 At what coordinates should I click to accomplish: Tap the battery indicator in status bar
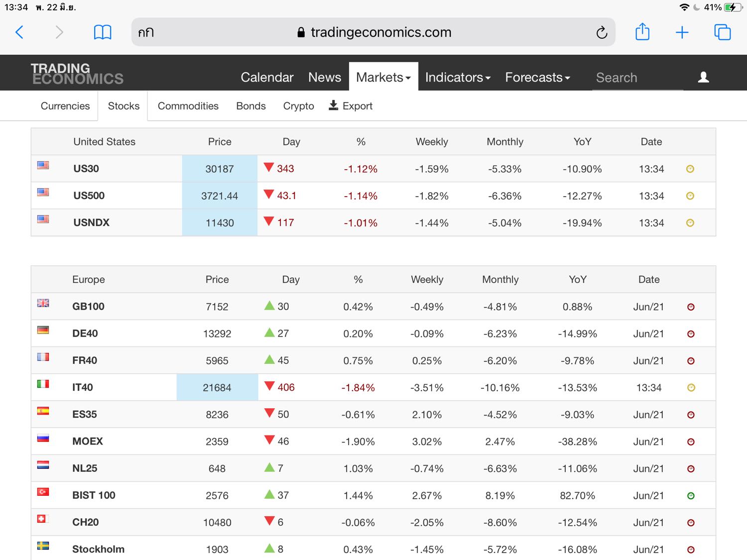733,7
